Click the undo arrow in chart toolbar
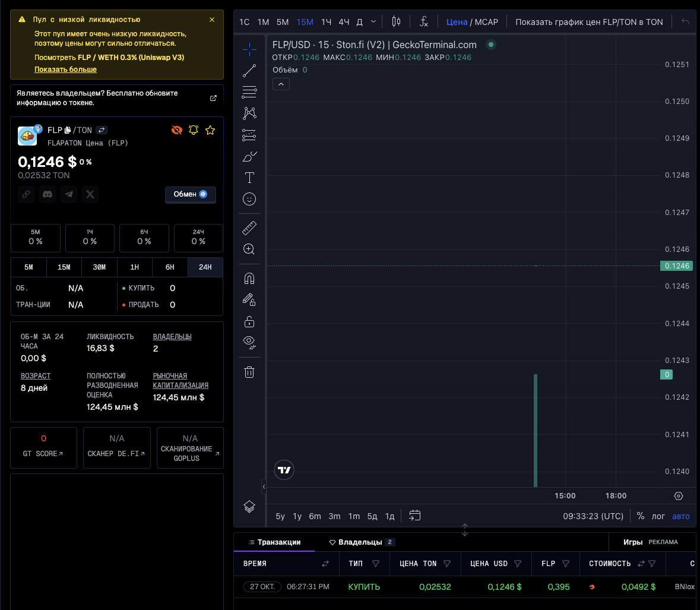This screenshot has width=700, height=610. (x=685, y=21)
